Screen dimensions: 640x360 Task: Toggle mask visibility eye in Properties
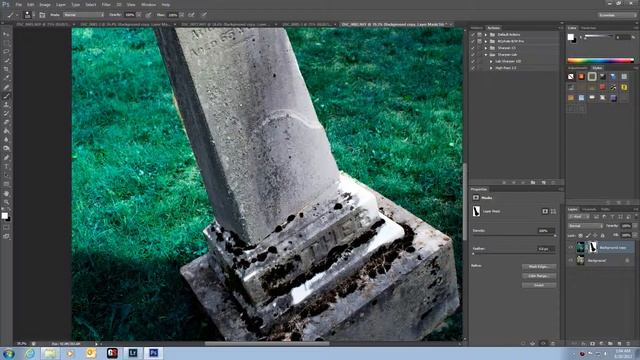(543, 344)
